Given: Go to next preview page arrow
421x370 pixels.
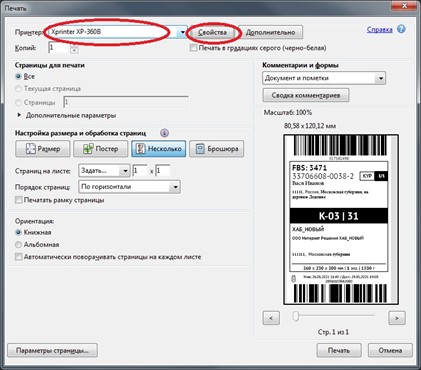Looking at the screenshot, I should [x=397, y=318].
